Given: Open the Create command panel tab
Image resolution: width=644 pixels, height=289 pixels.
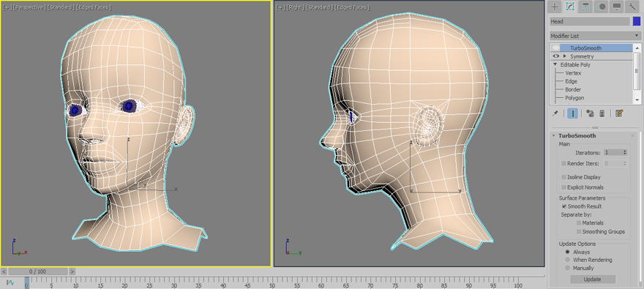Looking at the screenshot, I should (x=555, y=7).
